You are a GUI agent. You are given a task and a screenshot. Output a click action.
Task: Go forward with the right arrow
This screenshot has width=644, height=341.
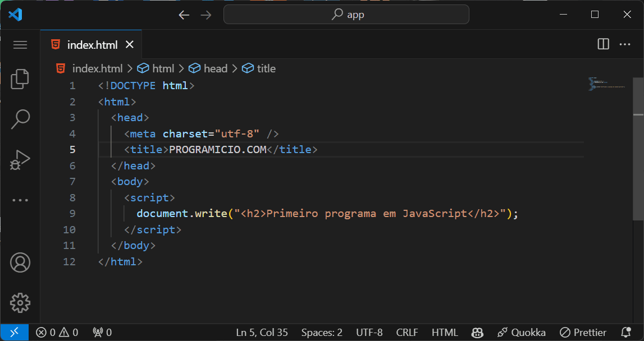tap(205, 15)
